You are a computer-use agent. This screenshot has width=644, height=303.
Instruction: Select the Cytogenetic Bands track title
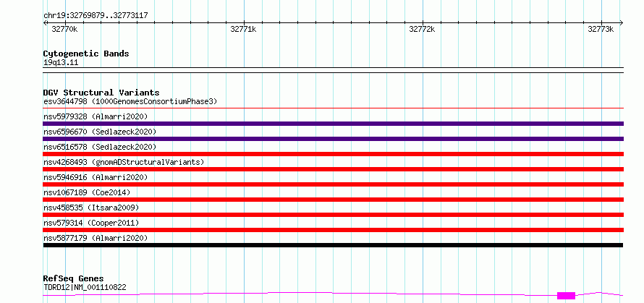[x=86, y=54]
